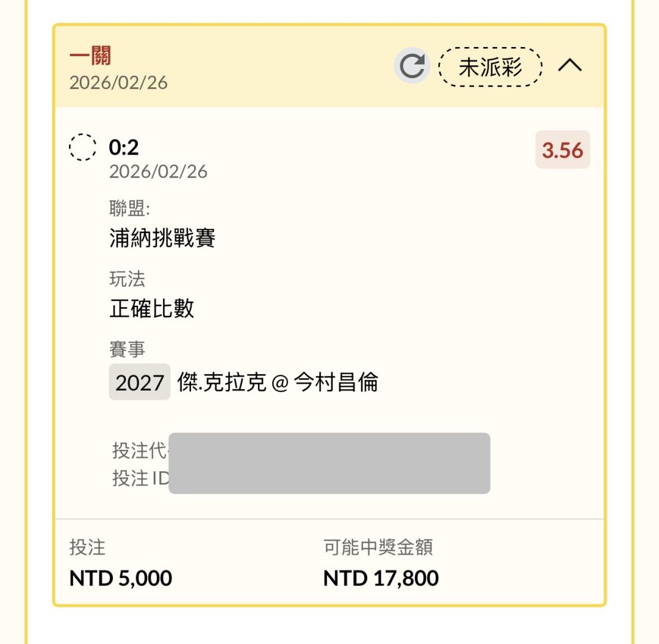Click the date under the 一關 title
Image resolution: width=659 pixels, height=644 pixels.
118,82
